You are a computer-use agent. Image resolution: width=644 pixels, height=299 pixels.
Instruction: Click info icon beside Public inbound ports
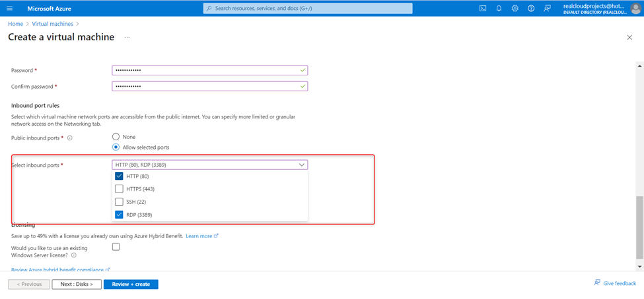click(x=70, y=138)
